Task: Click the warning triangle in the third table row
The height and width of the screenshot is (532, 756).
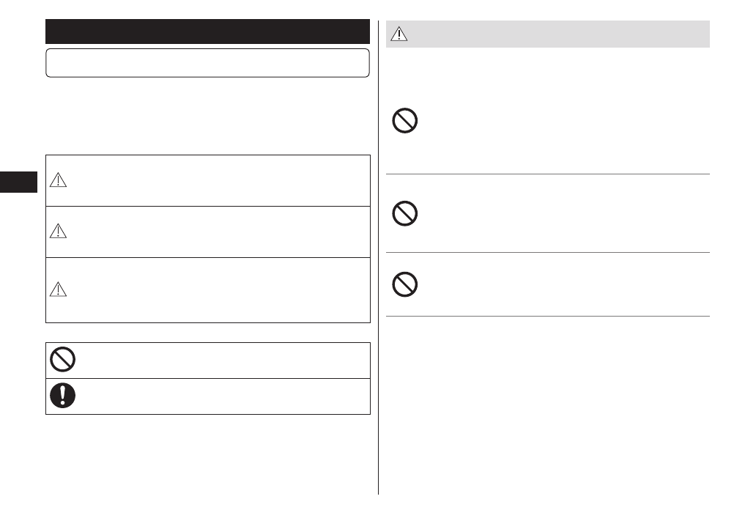Action: [x=59, y=289]
